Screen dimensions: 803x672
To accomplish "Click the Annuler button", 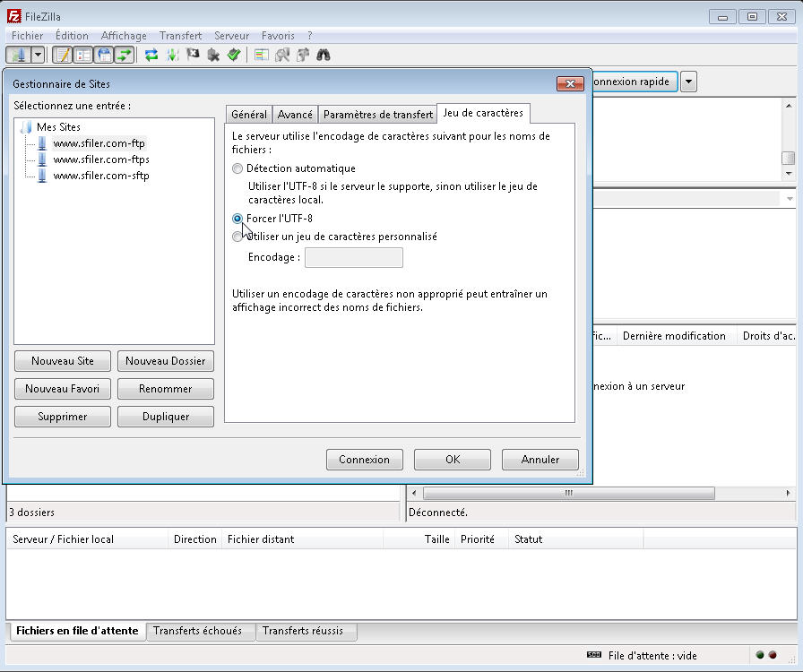I will click(x=540, y=460).
